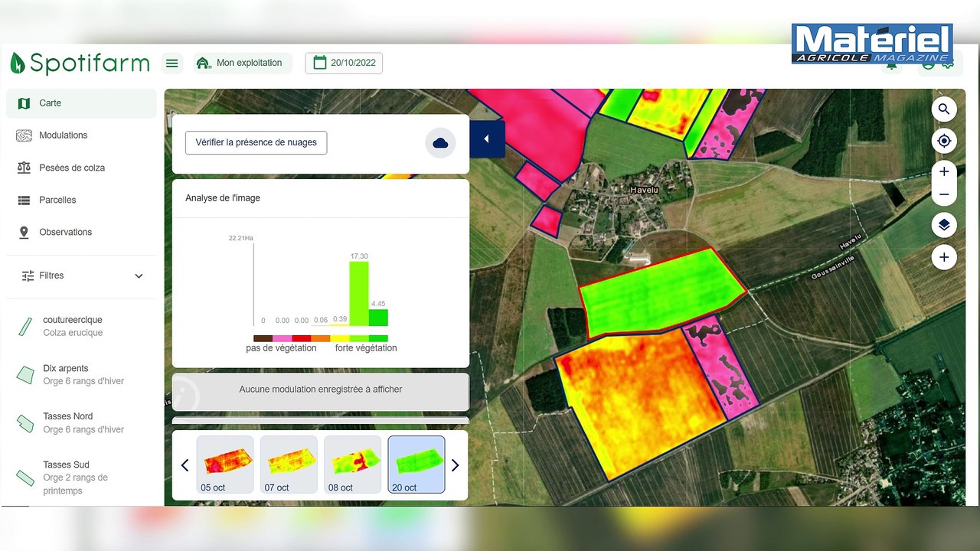Click the Filtres sliders icon
The width and height of the screenshot is (980, 551).
coord(28,275)
